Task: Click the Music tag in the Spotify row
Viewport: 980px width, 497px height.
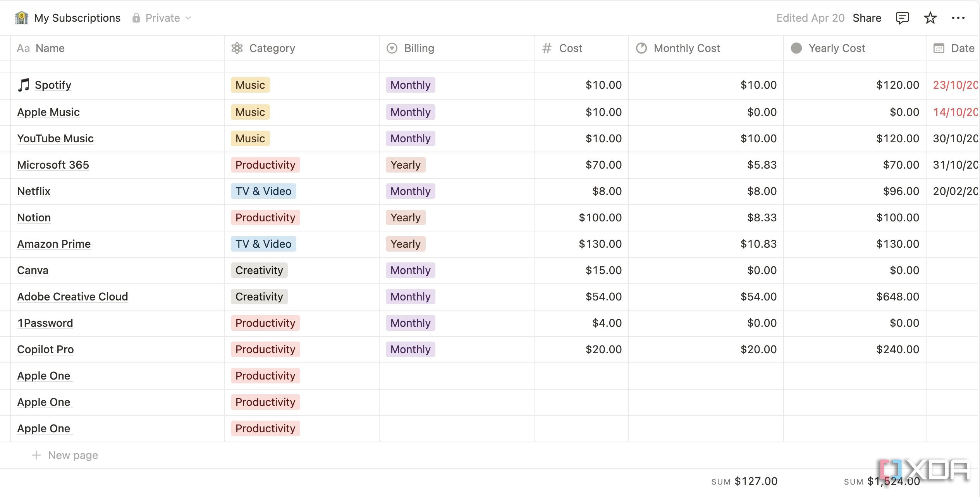Action: pos(250,85)
